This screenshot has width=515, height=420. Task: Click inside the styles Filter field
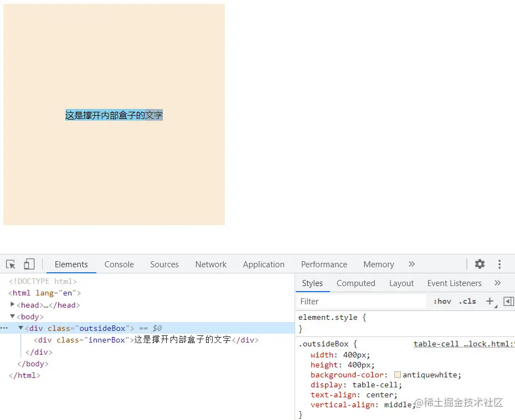360,301
